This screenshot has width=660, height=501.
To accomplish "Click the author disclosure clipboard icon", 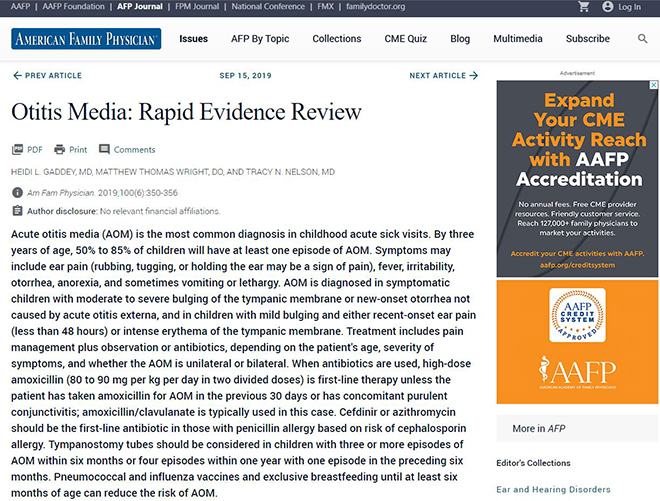I will pyautogui.click(x=17, y=211).
